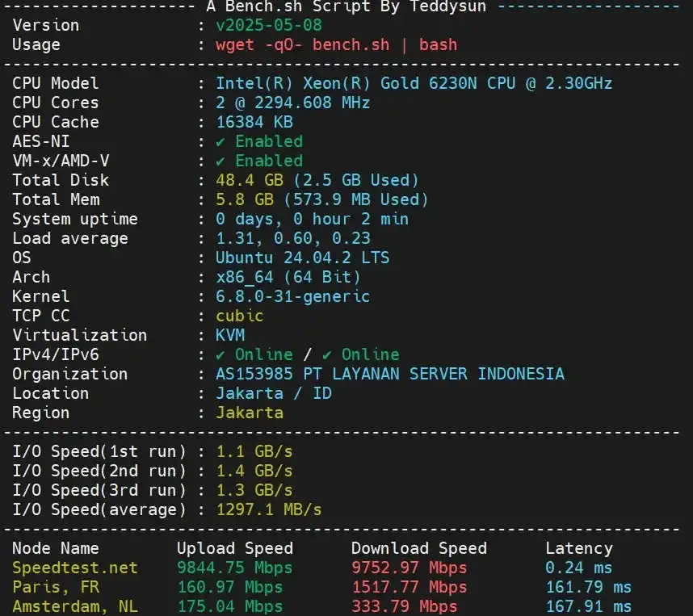Viewport: 693px width, 616px height.
Task: Click the Download Speed column header
Action: [x=419, y=549]
